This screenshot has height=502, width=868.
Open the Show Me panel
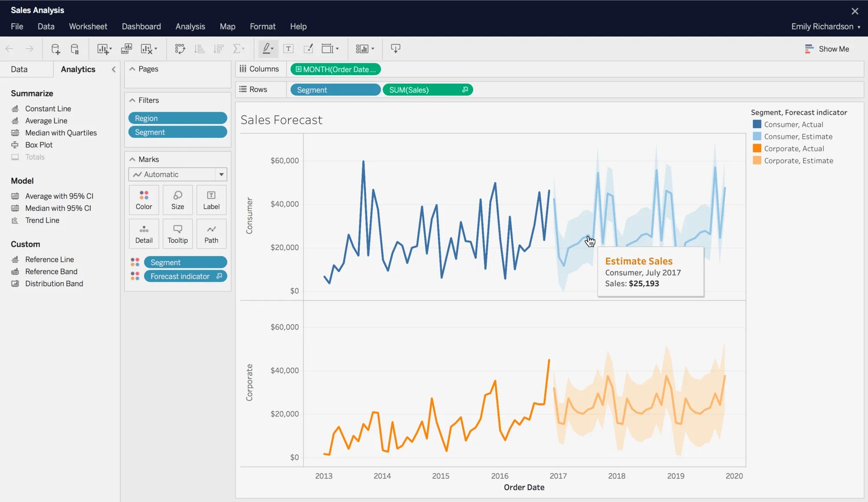pos(827,49)
